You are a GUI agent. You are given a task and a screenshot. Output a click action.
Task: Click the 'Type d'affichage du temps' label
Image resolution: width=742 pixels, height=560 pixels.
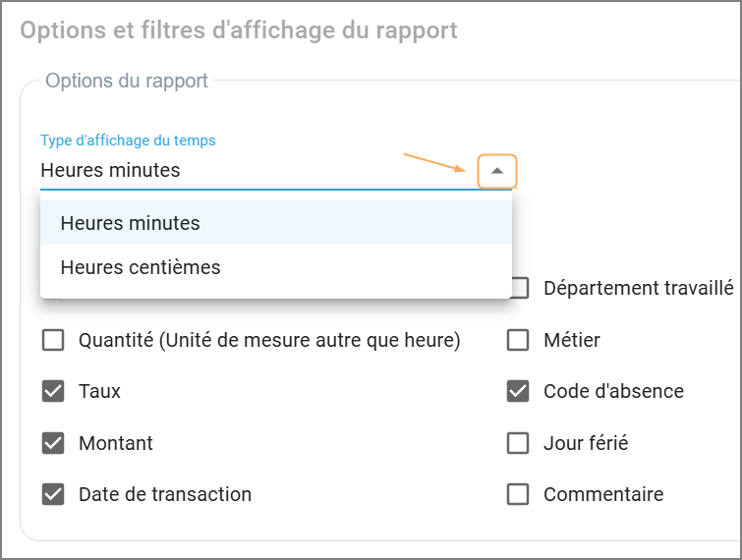pyautogui.click(x=128, y=140)
